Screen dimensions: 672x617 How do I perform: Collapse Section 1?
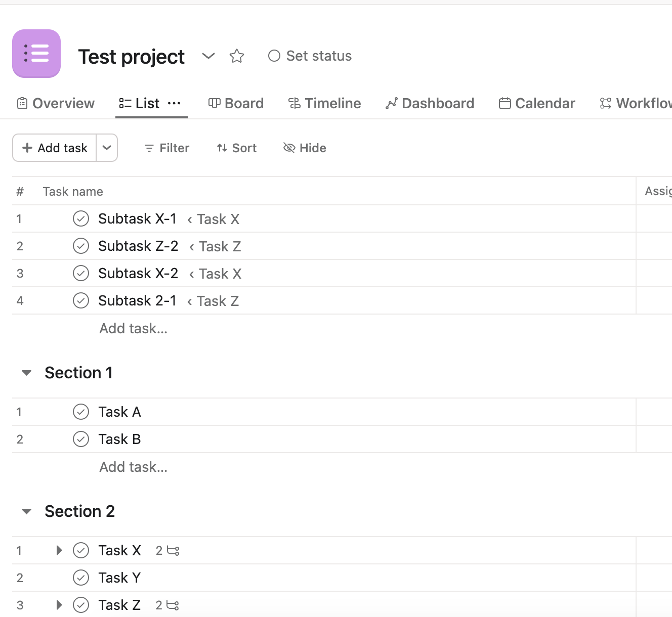(27, 373)
